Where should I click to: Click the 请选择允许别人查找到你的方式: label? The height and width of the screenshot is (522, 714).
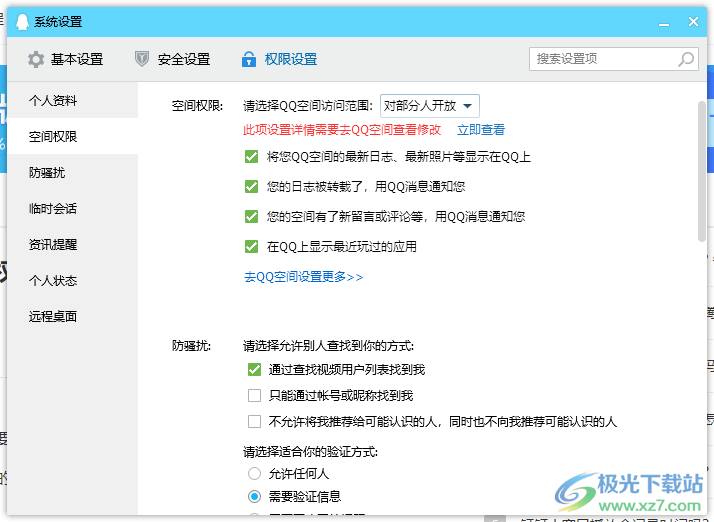(328, 346)
